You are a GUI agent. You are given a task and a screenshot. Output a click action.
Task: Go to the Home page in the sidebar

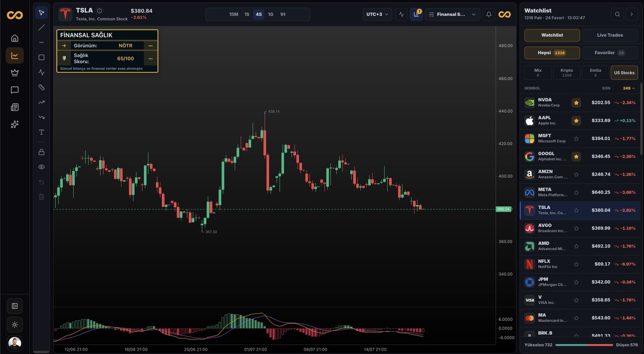(14, 38)
